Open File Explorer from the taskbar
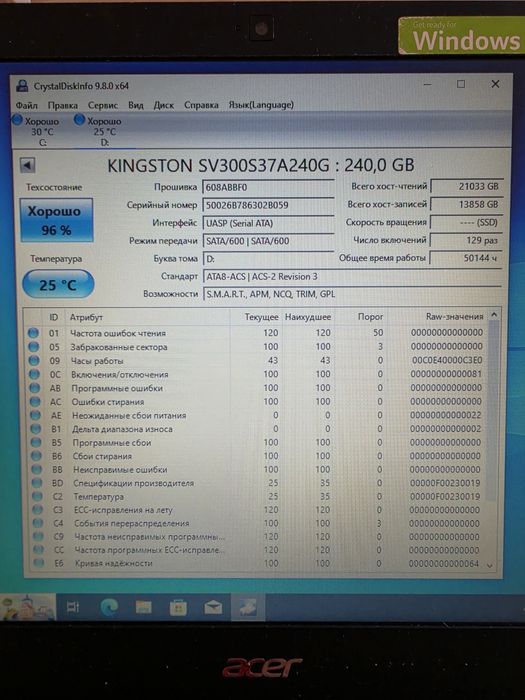 143,607
